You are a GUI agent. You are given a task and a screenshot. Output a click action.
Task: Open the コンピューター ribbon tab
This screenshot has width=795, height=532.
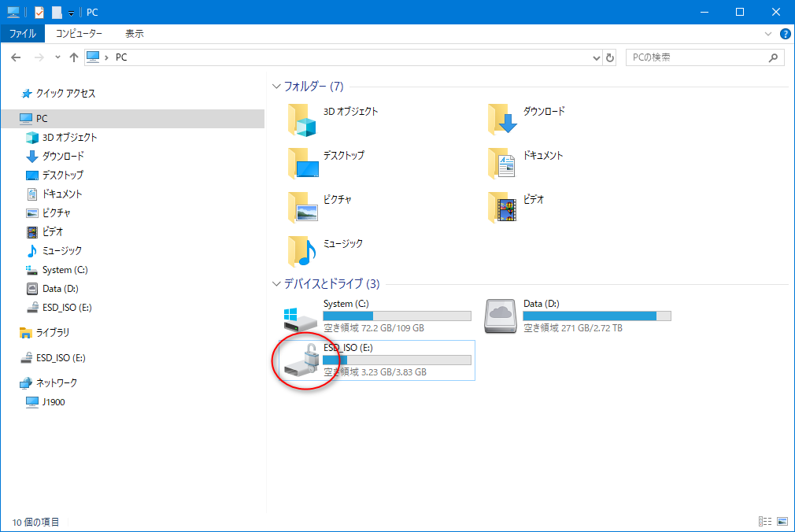click(79, 34)
